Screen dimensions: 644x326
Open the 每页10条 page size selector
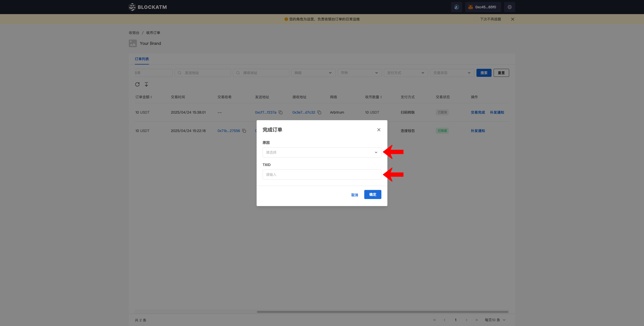pyautogui.click(x=495, y=320)
